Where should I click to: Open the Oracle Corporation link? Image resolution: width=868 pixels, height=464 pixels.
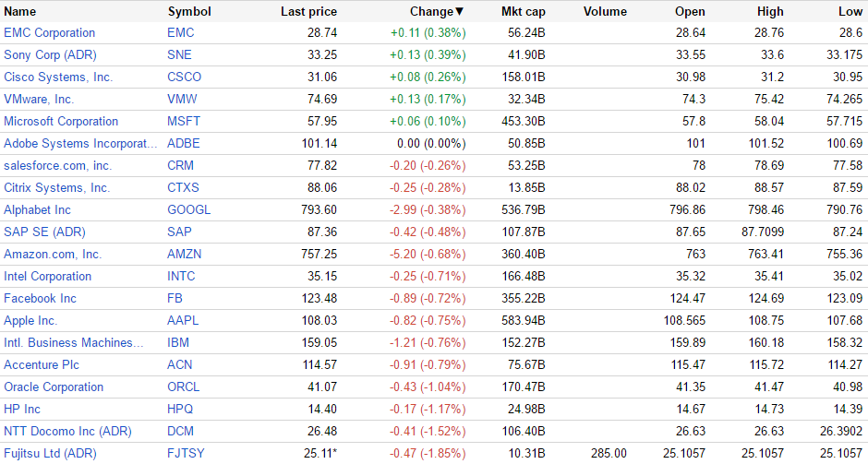[54, 387]
